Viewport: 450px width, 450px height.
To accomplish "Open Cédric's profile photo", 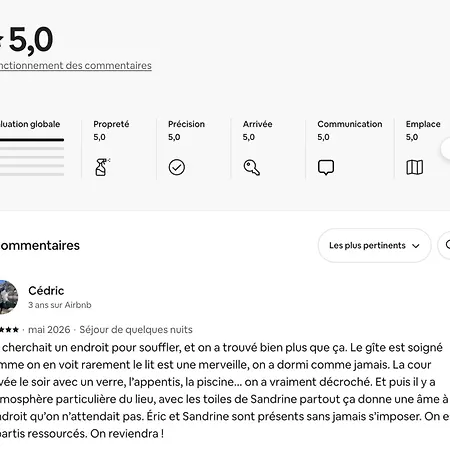I will [8, 297].
